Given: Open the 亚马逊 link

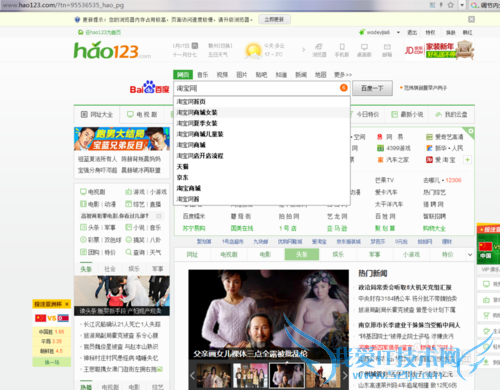Looking at the screenshot, I should [x=337, y=228].
